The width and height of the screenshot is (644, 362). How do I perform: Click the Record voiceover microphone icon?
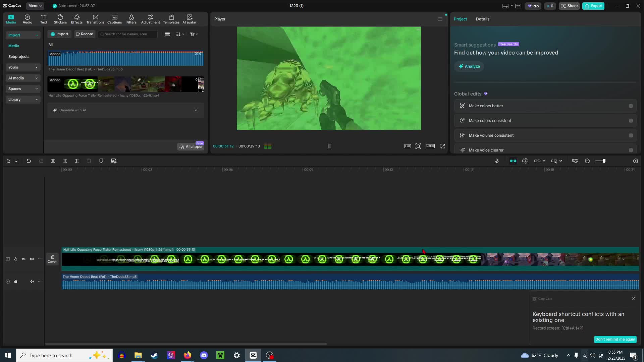(497, 161)
